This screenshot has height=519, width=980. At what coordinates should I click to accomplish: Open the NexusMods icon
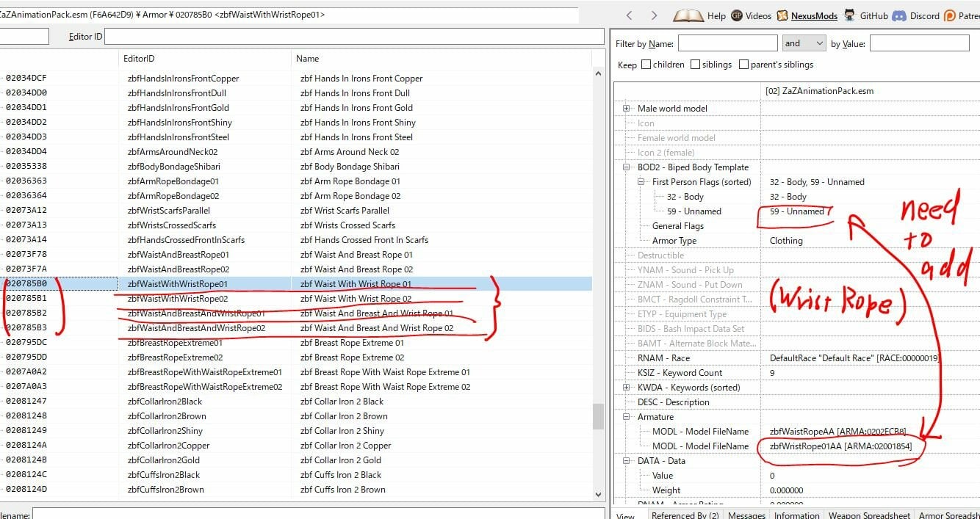[782, 15]
